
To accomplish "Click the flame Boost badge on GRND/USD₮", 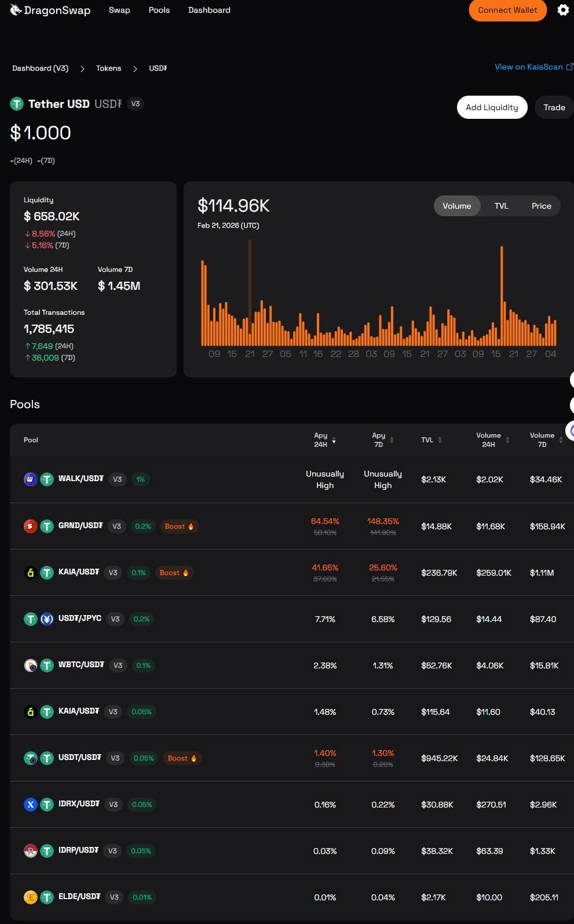I will 179,526.
